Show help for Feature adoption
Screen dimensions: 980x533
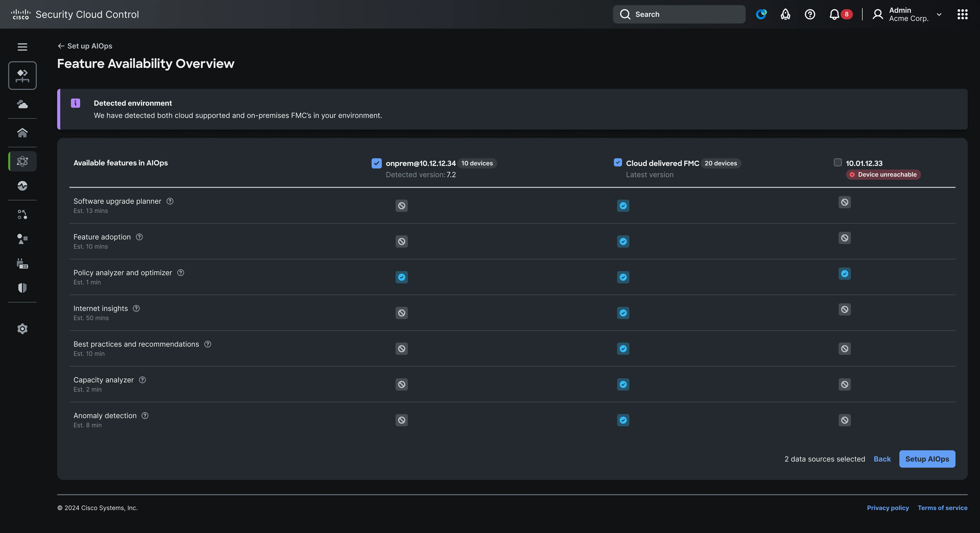[x=139, y=237]
